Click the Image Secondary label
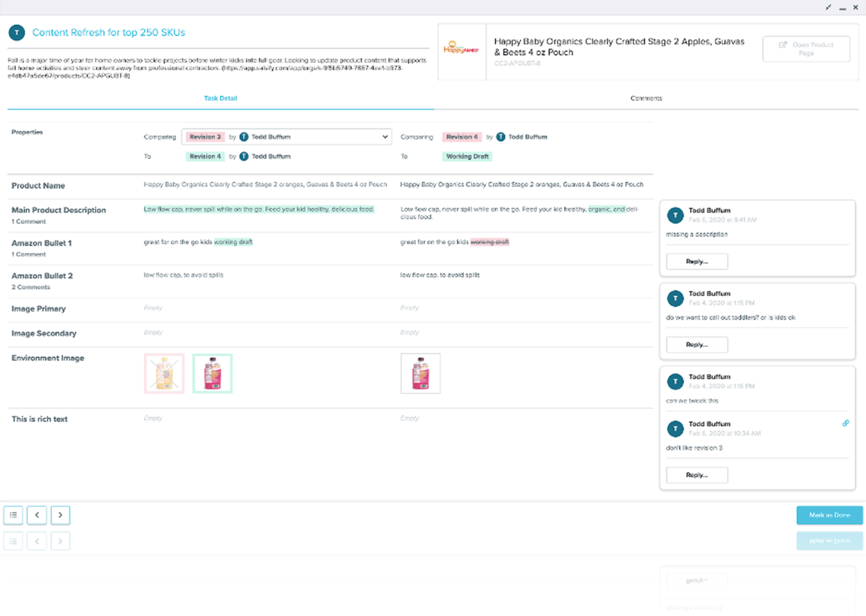This screenshot has height=616, width=866. click(x=44, y=333)
